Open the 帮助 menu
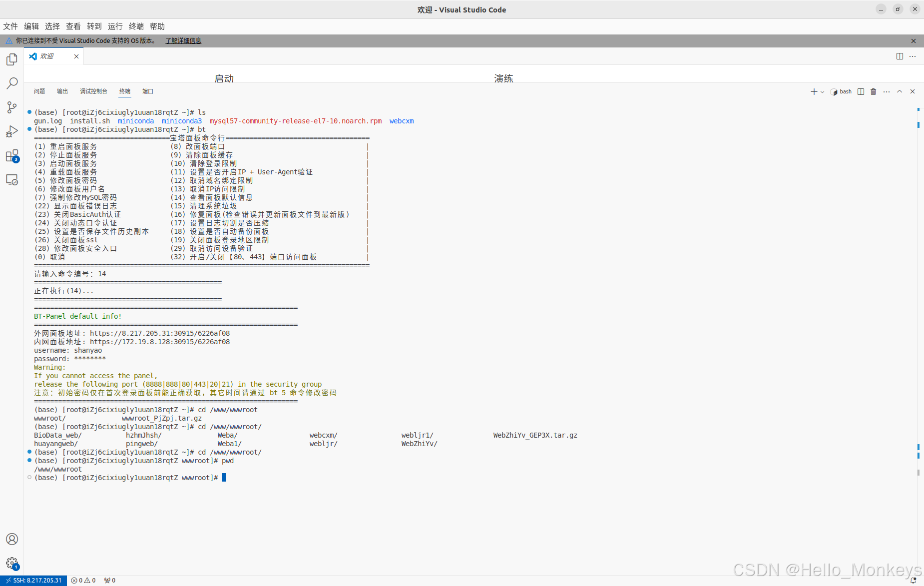This screenshot has width=924, height=586. [x=157, y=26]
